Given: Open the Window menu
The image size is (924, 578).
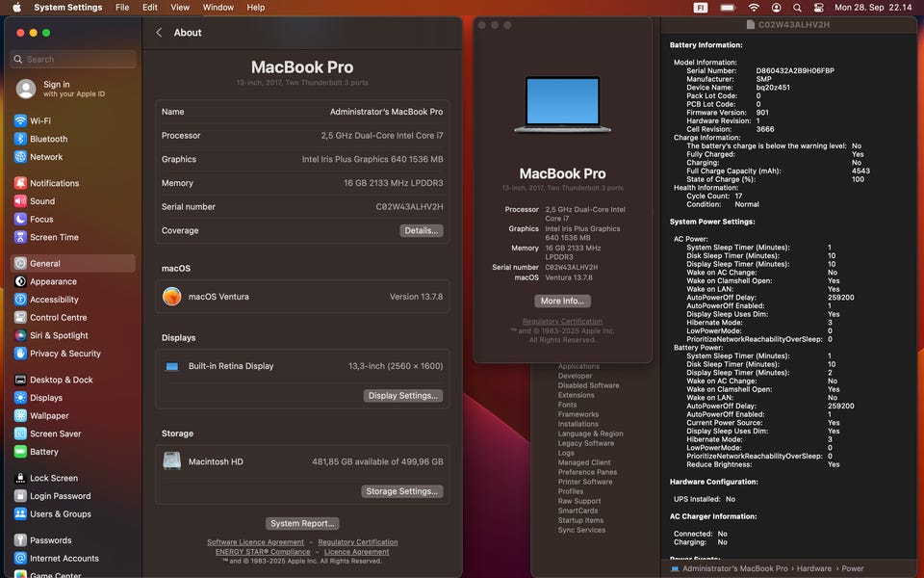Looking at the screenshot, I should click(x=218, y=8).
